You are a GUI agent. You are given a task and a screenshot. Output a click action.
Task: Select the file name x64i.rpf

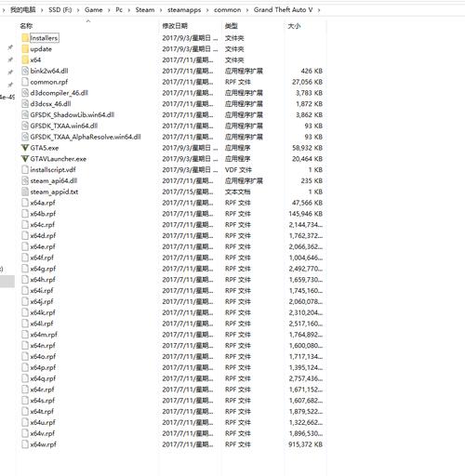[x=42, y=291]
